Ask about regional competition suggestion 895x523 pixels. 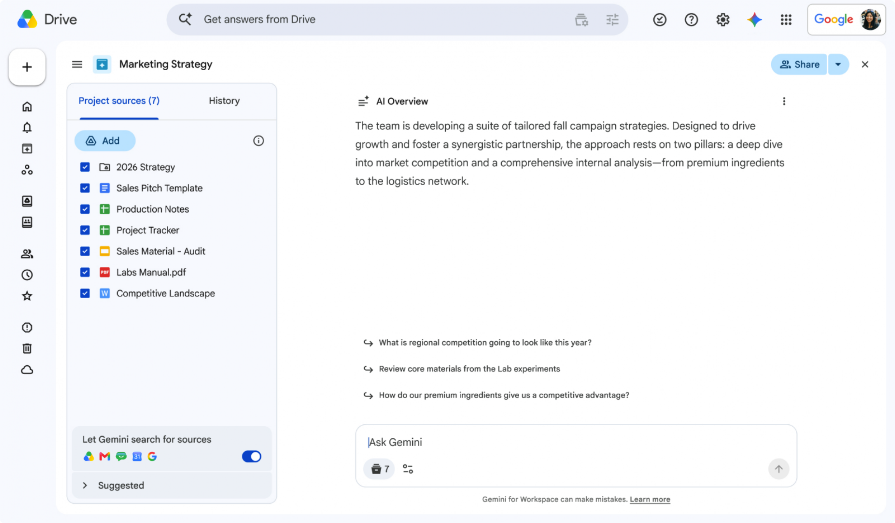pos(485,343)
